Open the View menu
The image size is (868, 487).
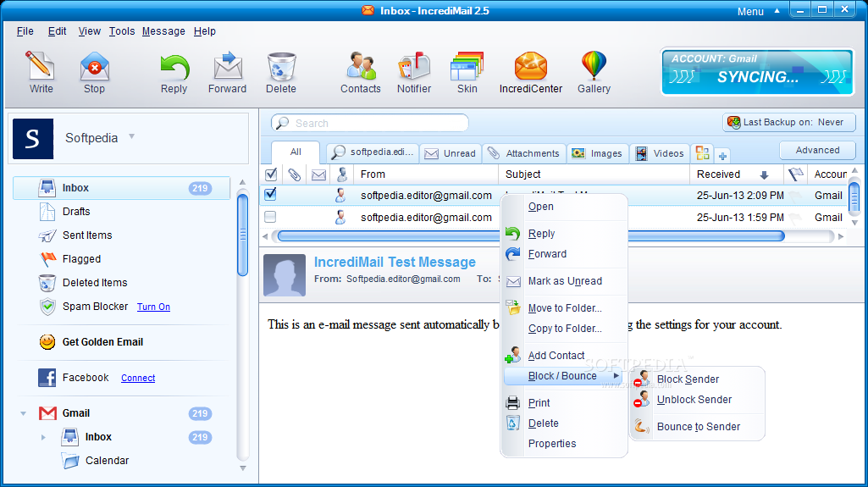[x=89, y=31]
